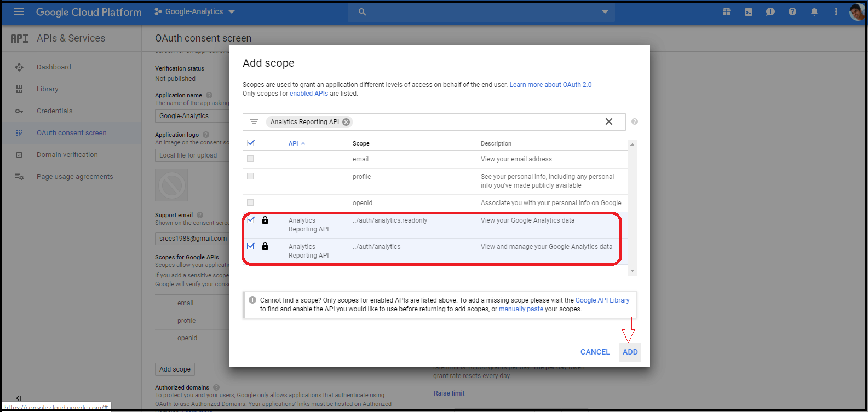
Task: Click the Scope column header
Action: pyautogui.click(x=361, y=143)
